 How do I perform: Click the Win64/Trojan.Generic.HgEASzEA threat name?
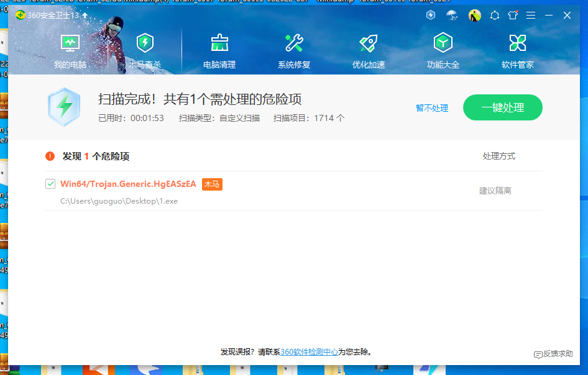[128, 184]
